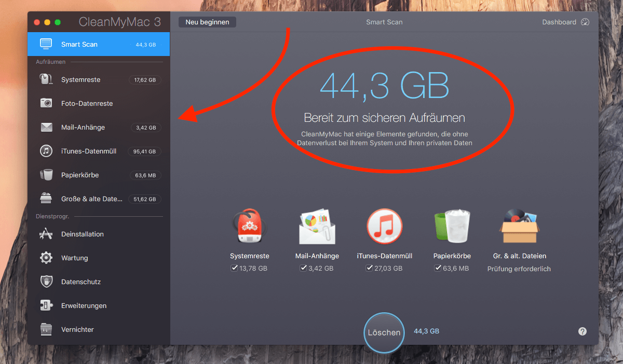
Task: Click the large red iTunes music icon
Action: pos(385,226)
